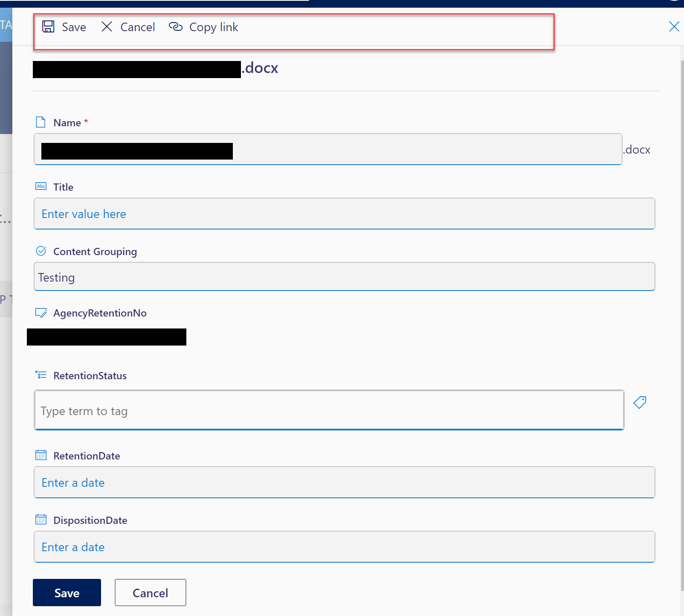Viewport: 684px width, 616px height.
Task: Click the Save floppy disk icon in toolbar
Action: tap(48, 26)
